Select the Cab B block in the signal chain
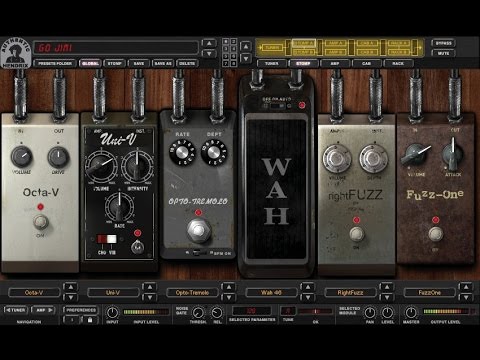The height and width of the screenshot is (360, 480). [367, 52]
